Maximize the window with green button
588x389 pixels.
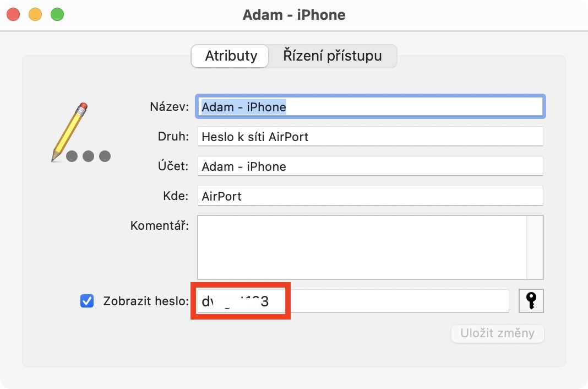pos(57,15)
